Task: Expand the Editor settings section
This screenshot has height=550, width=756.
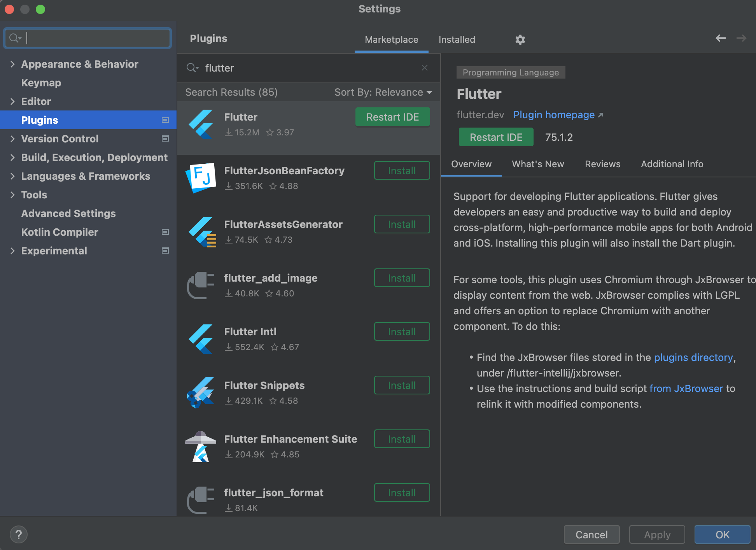Action: point(12,102)
